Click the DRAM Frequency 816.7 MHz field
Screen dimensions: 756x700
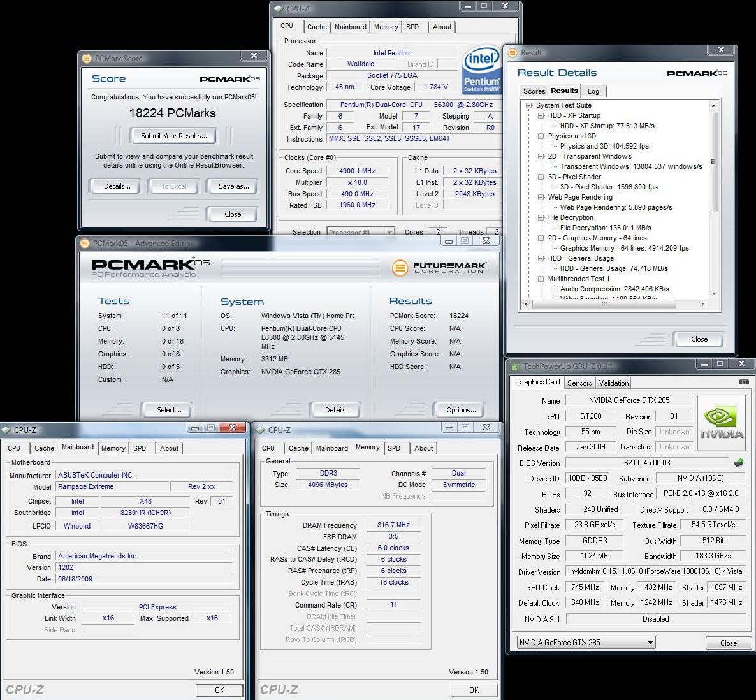point(393,525)
